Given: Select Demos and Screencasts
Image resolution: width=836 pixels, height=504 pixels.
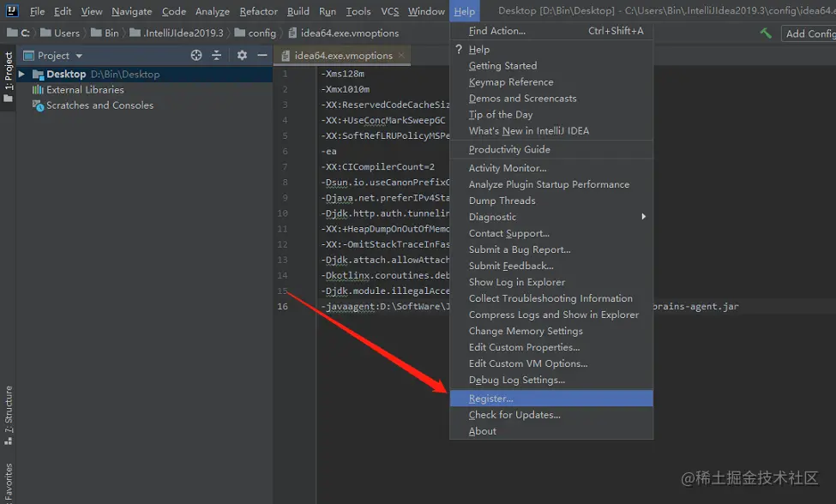Looking at the screenshot, I should 551,98.
